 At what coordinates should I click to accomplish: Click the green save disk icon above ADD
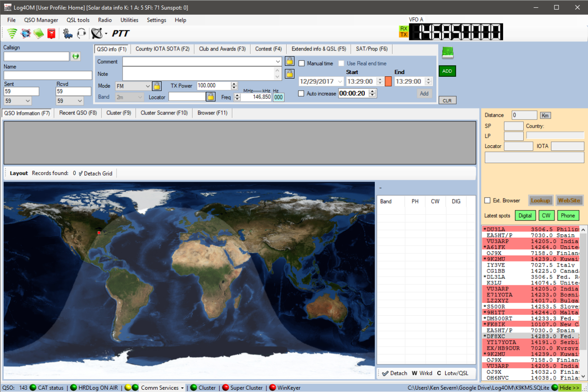tap(448, 53)
